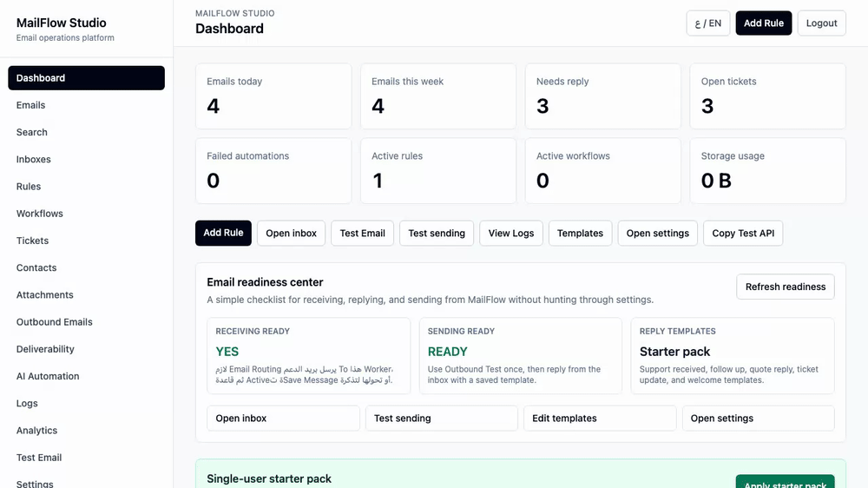Click Copy Test API button
The height and width of the screenshot is (488, 868).
click(x=743, y=234)
